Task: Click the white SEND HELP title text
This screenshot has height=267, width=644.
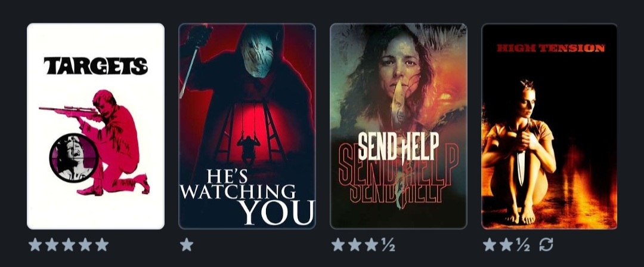Action: 398,146
